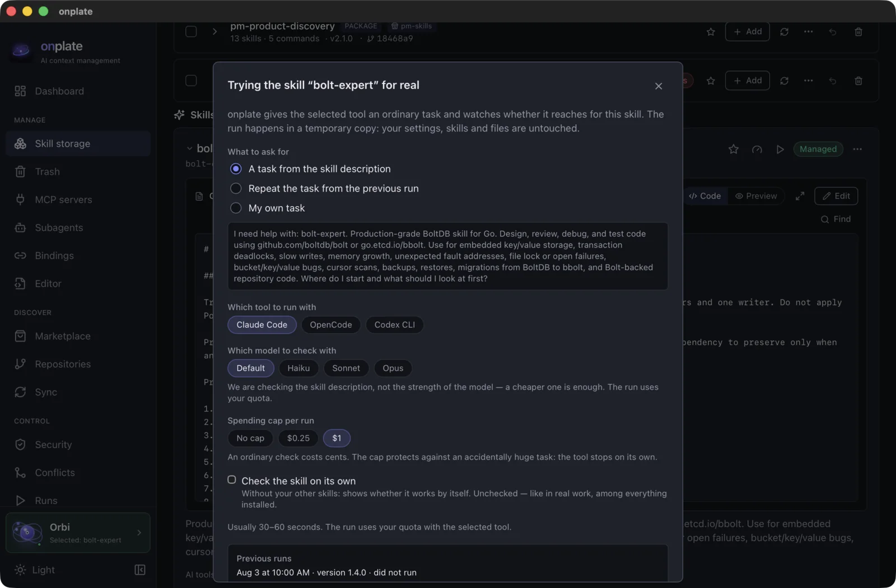Open Conflicts in the sidebar

click(78, 473)
